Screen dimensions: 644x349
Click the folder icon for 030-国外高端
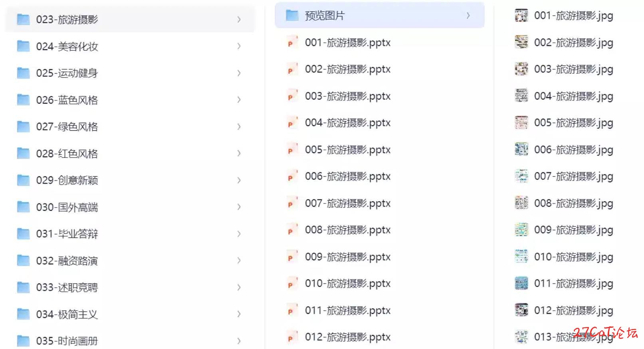pyautogui.click(x=23, y=207)
